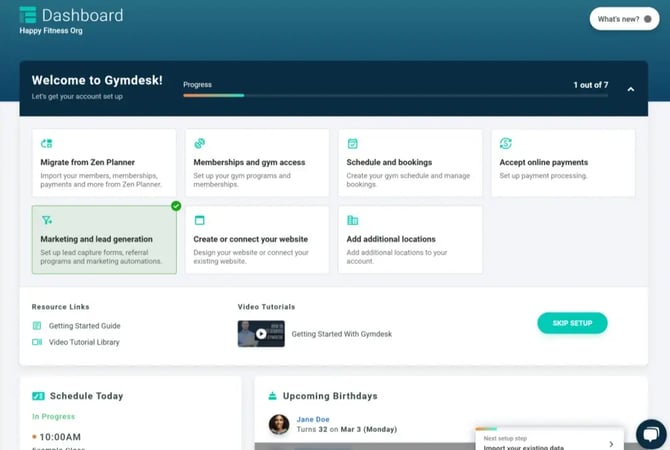Image resolution: width=670 pixels, height=450 pixels.
Task: Open the Marketing and lead generation card
Action: [104, 240]
